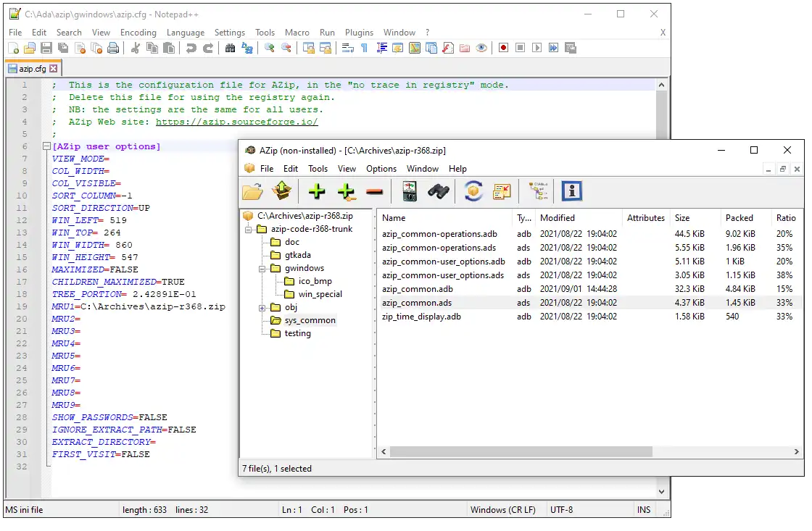Viewport: 812px width, 531px height.
Task: Click the green plus Add files icon
Action: pyautogui.click(x=317, y=191)
